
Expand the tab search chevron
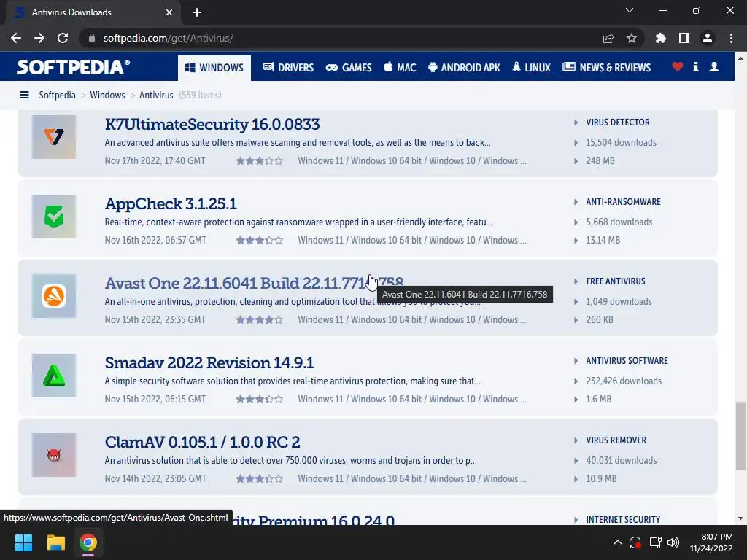[630, 10]
